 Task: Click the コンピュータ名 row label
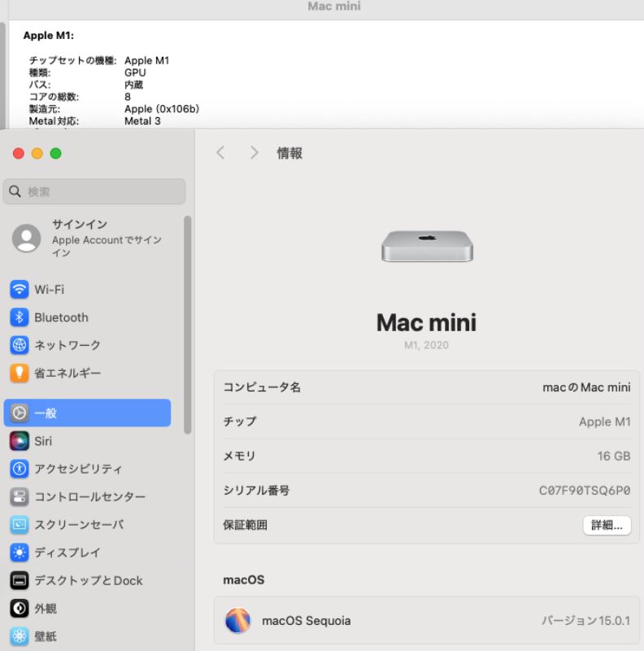pos(262,387)
